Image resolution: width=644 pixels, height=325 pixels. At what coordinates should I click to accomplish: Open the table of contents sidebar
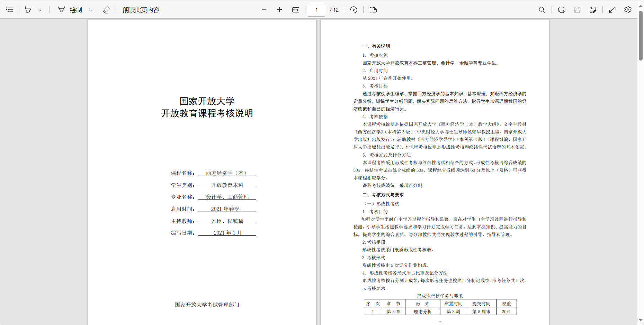[10, 10]
